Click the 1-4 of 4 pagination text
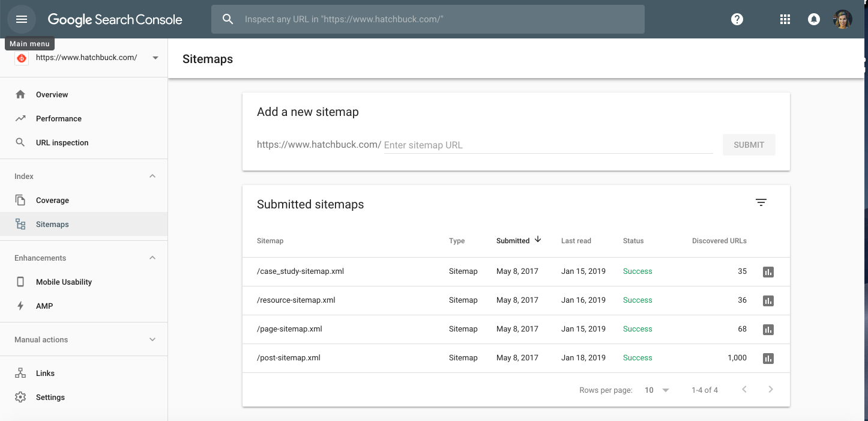Image resolution: width=868 pixels, height=421 pixels. pos(705,390)
